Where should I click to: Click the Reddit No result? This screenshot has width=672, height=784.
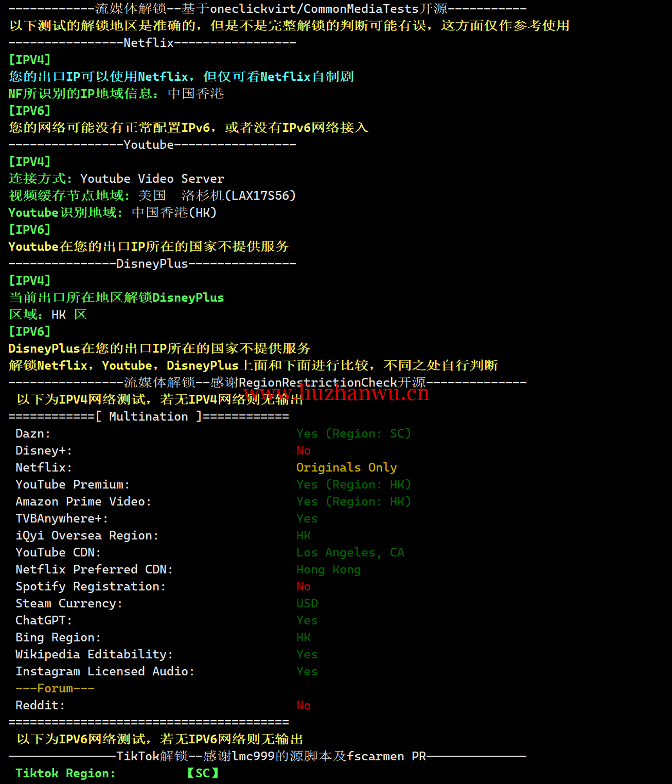coord(304,705)
